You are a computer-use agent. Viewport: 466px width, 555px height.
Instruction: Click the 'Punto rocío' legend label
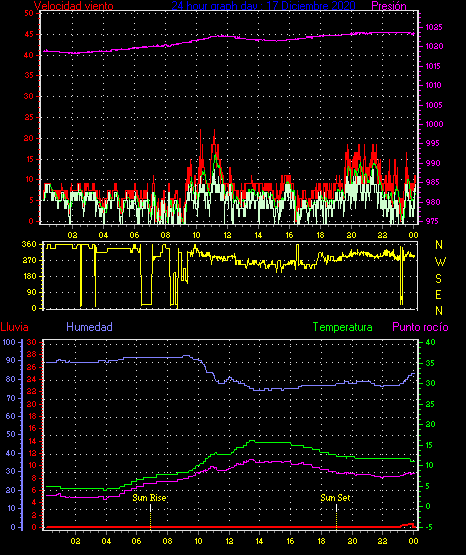coord(420,327)
